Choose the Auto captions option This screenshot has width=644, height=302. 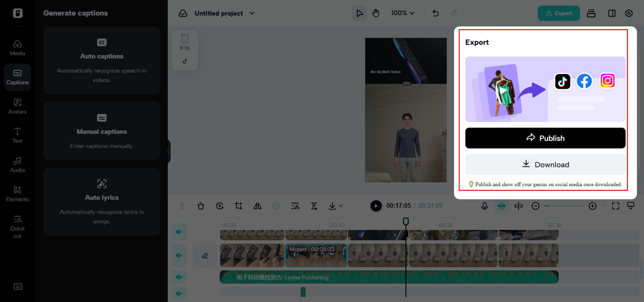[102, 60]
